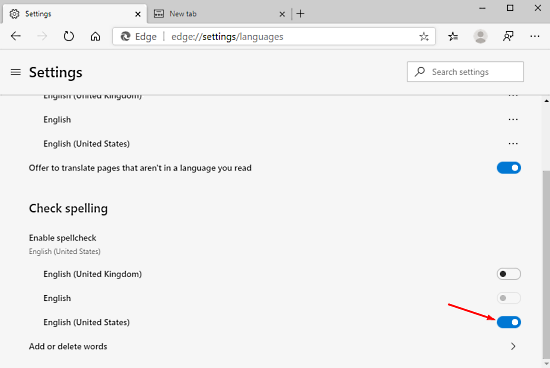This screenshot has width=550, height=368.
Task: Add this page to favorites star
Action: coord(424,36)
